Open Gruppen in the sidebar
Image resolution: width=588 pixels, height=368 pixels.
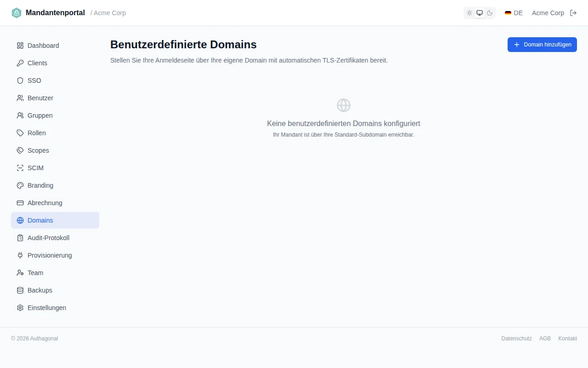click(55, 115)
